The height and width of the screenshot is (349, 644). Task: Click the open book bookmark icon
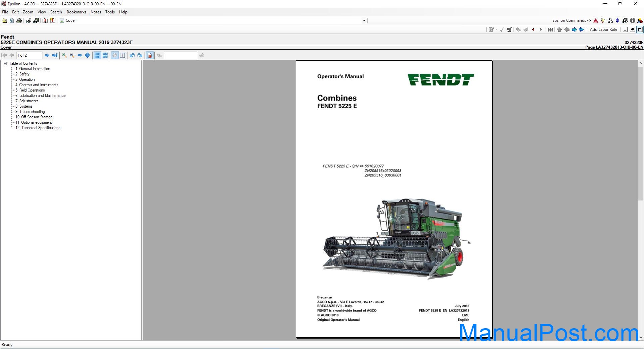tap(45, 20)
